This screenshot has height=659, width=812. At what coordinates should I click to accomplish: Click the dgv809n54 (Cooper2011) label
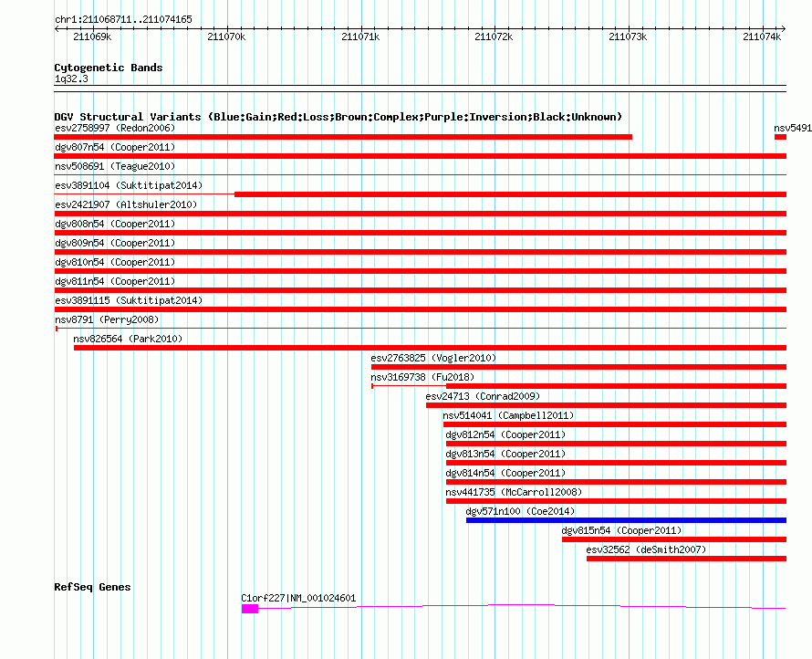coord(115,243)
